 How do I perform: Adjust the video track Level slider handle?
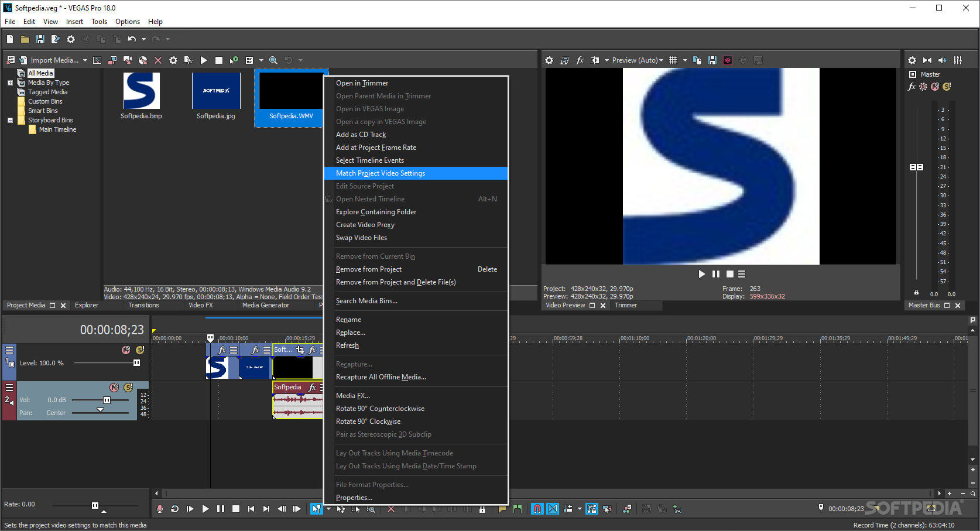(x=137, y=363)
